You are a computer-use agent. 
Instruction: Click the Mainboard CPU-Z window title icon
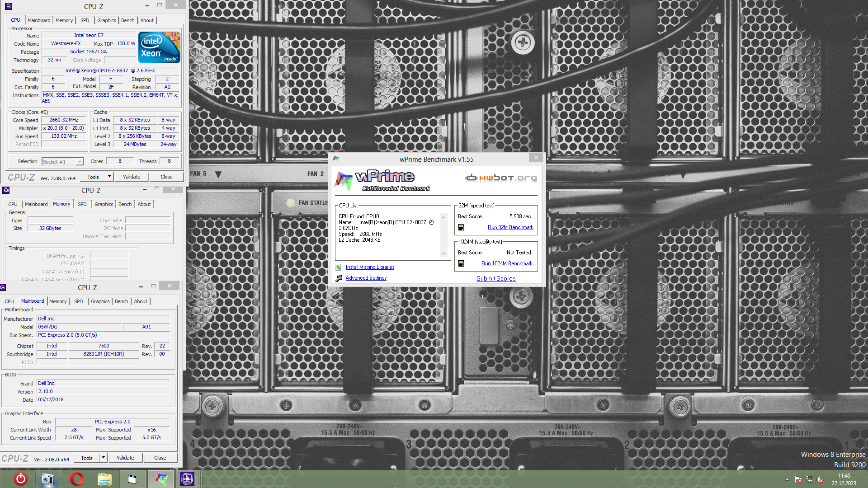[3, 287]
